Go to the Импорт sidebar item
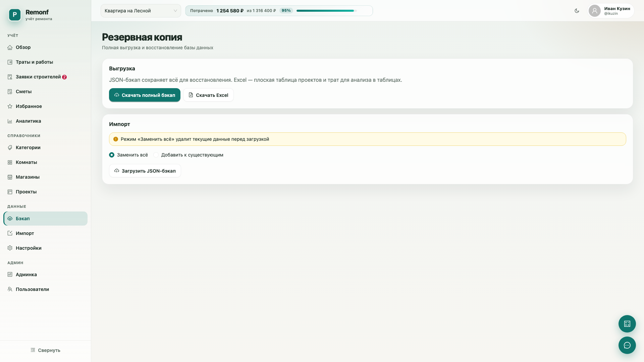Screen dimensions: 644x362 pos(45,233)
